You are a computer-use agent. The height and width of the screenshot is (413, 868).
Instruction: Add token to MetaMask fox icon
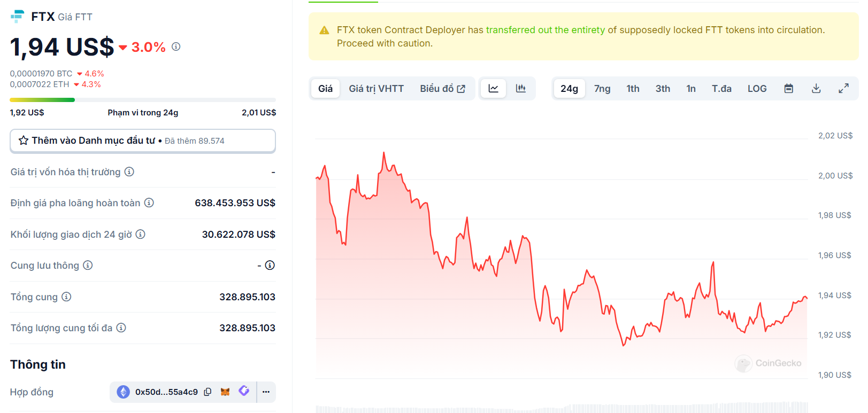225,392
